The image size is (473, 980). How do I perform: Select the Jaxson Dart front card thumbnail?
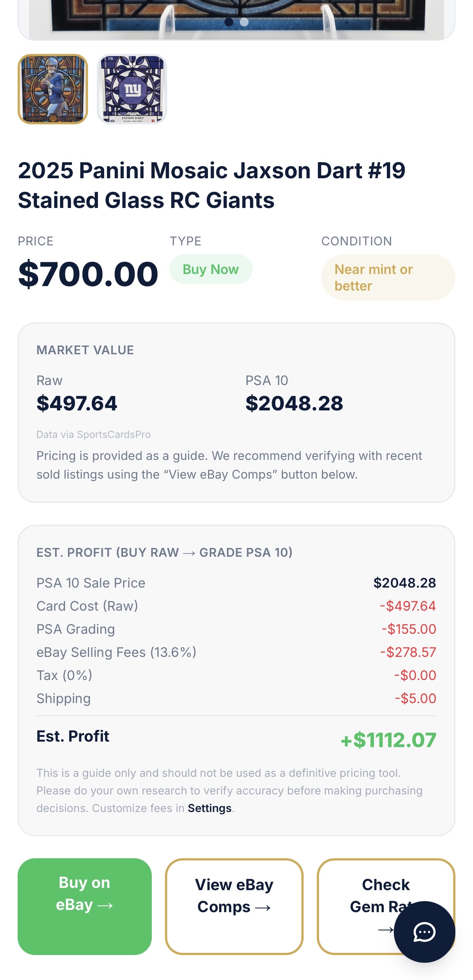point(53,89)
